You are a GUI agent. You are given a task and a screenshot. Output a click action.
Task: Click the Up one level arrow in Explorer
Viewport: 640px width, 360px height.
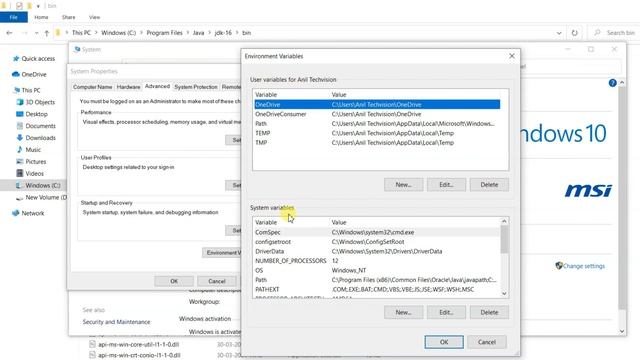pyautogui.click(x=47, y=33)
